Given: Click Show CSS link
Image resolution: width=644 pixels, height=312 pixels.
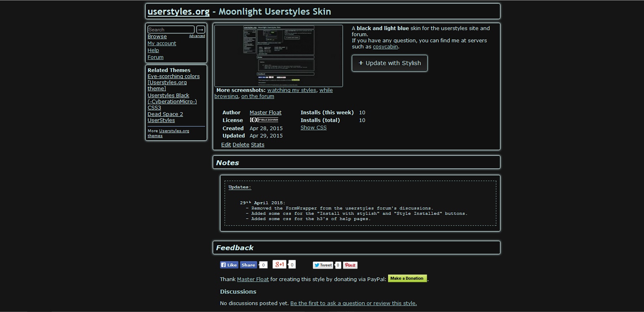Looking at the screenshot, I should tap(314, 128).
